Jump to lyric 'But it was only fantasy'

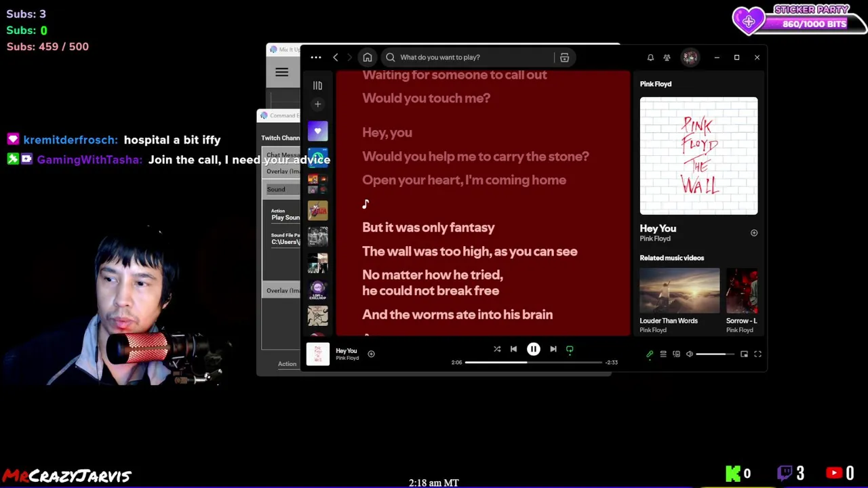click(x=429, y=228)
